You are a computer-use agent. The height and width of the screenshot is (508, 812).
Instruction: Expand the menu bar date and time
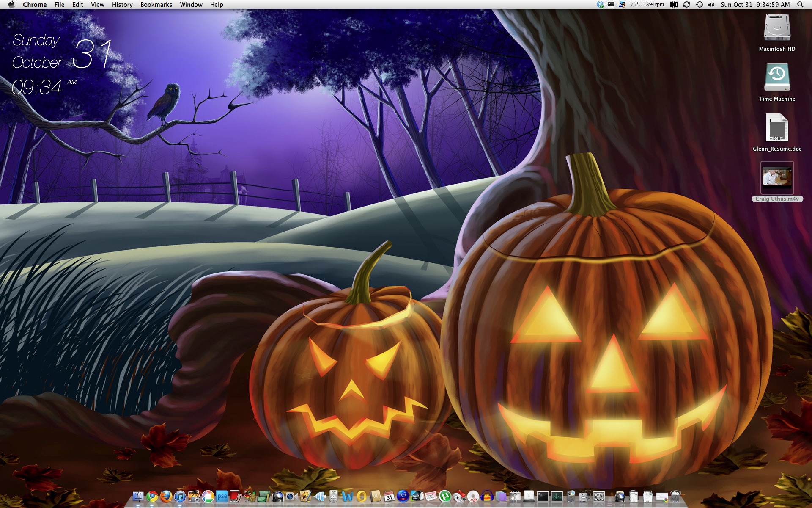tap(755, 5)
